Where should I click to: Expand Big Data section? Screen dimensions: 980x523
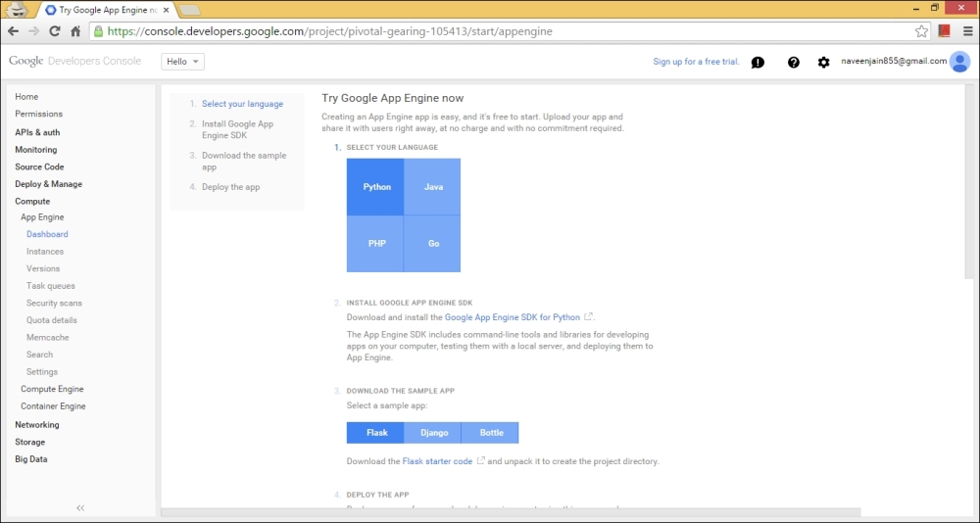click(x=30, y=459)
